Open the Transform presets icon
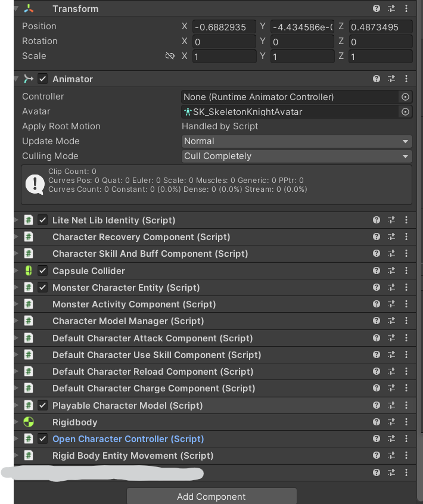This screenshot has width=423, height=504. coord(391,8)
